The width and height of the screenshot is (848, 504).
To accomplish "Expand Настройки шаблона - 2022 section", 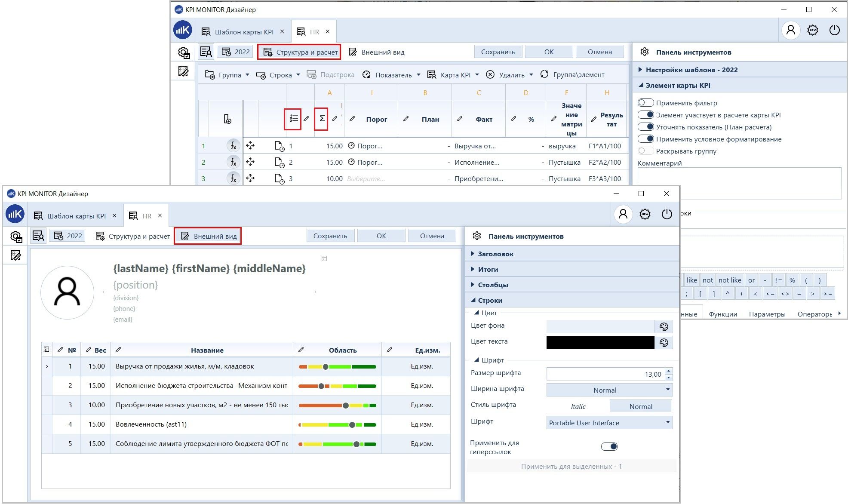I will click(739, 70).
